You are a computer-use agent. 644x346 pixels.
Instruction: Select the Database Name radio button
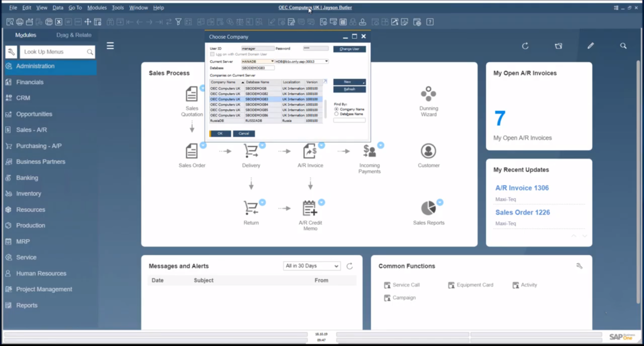(x=336, y=114)
